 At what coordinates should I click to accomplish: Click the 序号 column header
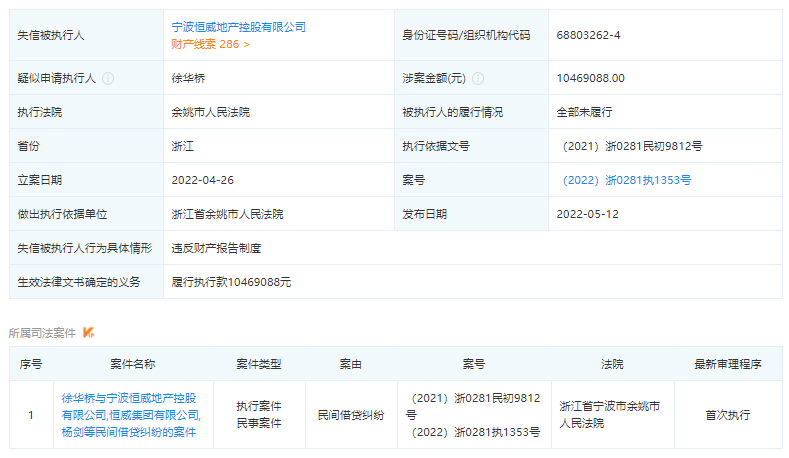31,364
